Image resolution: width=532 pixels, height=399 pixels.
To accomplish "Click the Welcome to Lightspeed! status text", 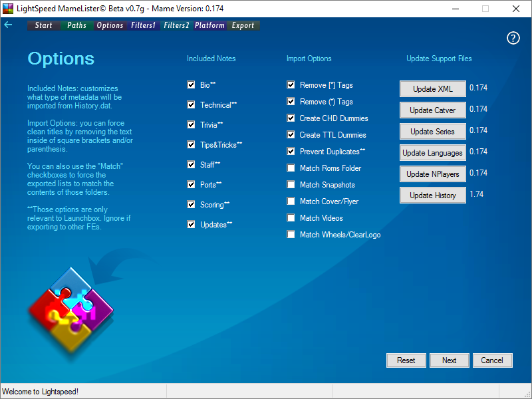I will 41,392.
